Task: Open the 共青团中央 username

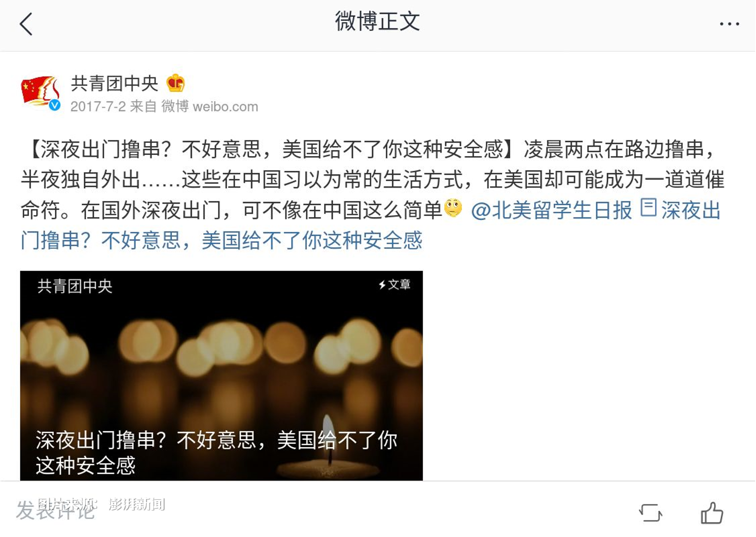Action: (x=114, y=83)
